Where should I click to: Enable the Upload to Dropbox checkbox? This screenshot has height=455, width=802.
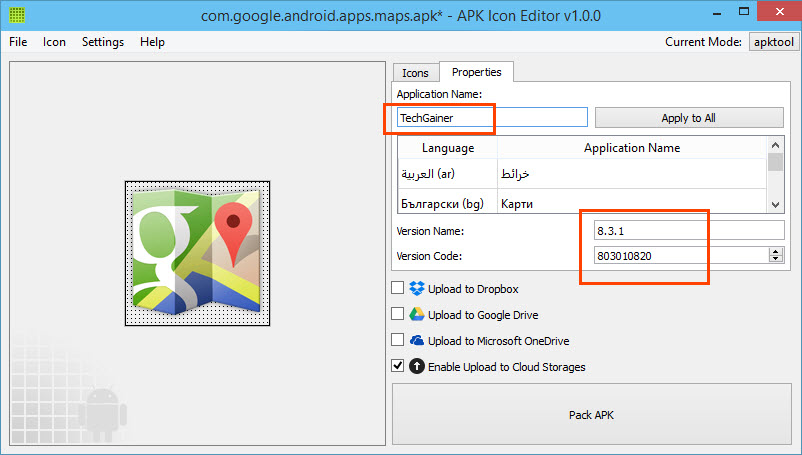tap(397, 288)
